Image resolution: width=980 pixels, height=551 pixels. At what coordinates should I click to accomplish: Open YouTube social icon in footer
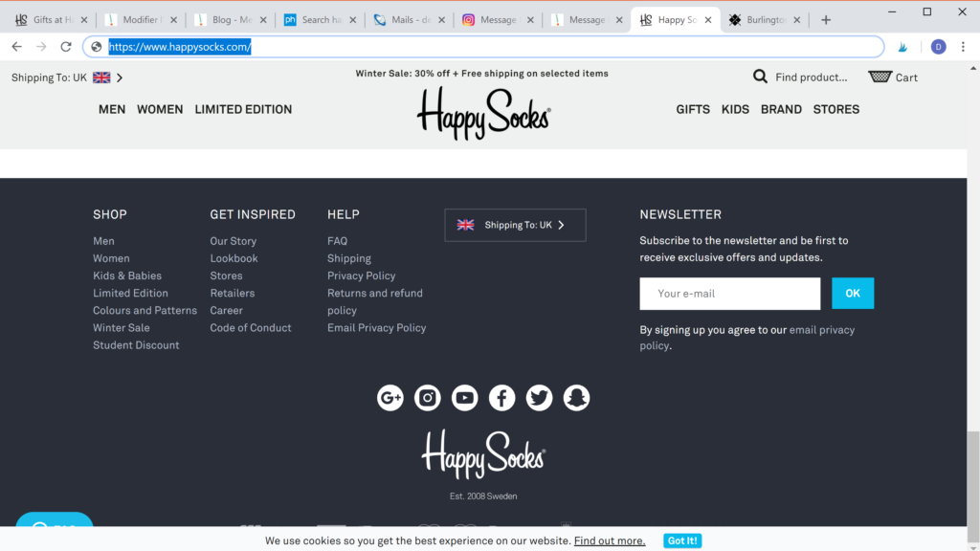(x=464, y=398)
